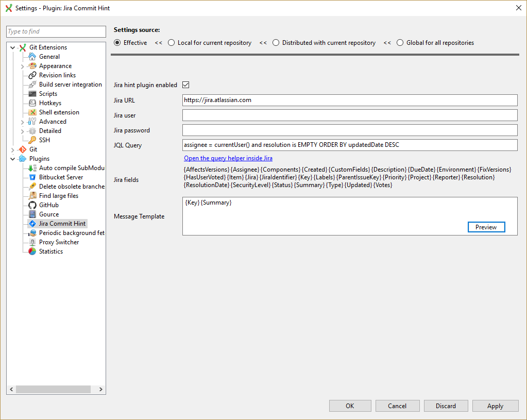Select Distributed with current repository radio
The height and width of the screenshot is (420, 527).
click(x=276, y=43)
